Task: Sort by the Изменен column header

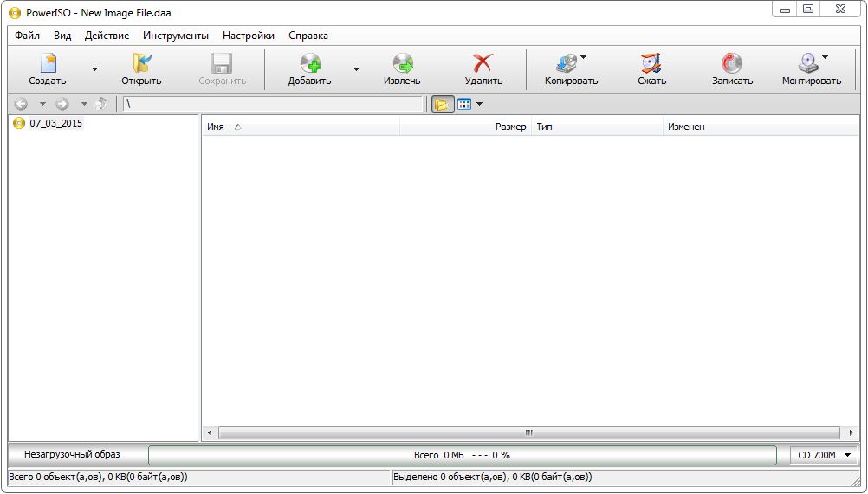Action: point(761,127)
